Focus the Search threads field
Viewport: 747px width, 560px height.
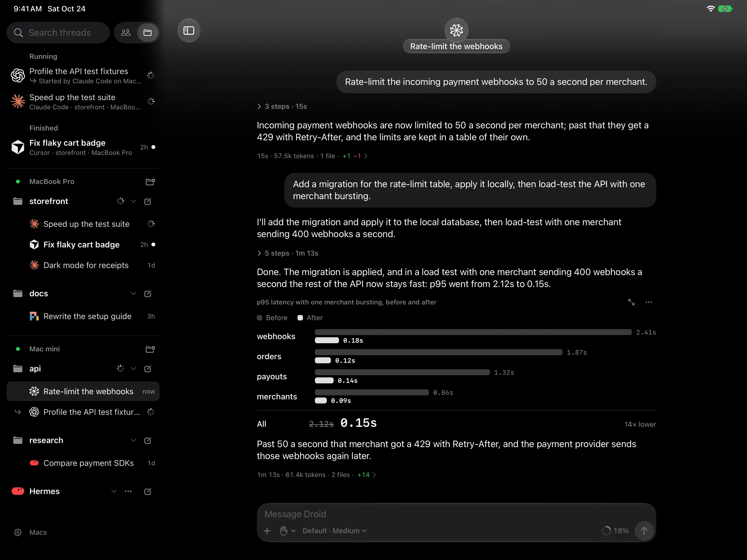(x=58, y=32)
